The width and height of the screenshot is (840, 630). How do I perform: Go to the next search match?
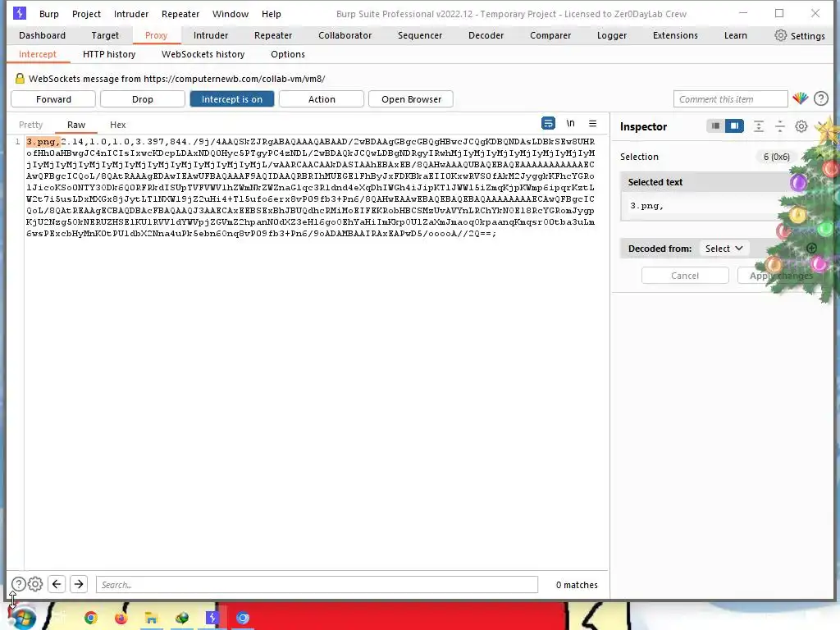(79, 584)
